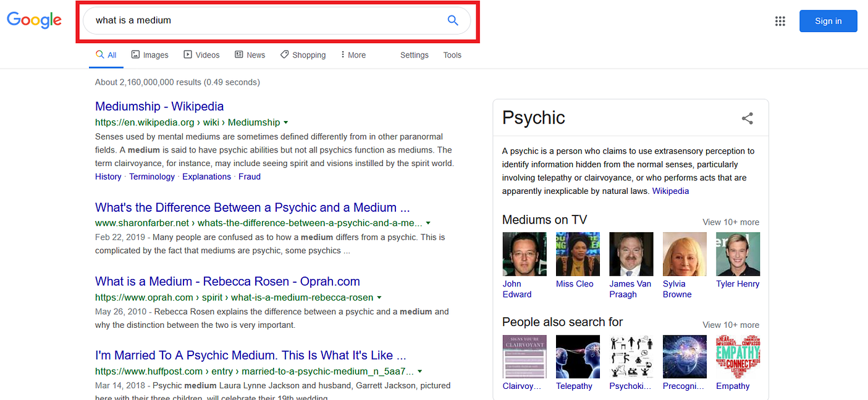Open the More search options menu
This screenshot has width=868, height=400.
(x=353, y=55)
